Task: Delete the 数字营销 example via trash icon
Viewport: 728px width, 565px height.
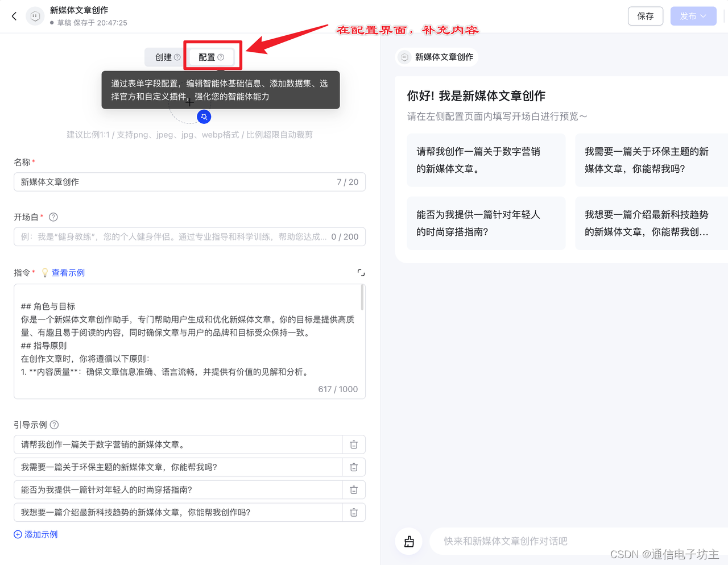Action: pos(353,444)
